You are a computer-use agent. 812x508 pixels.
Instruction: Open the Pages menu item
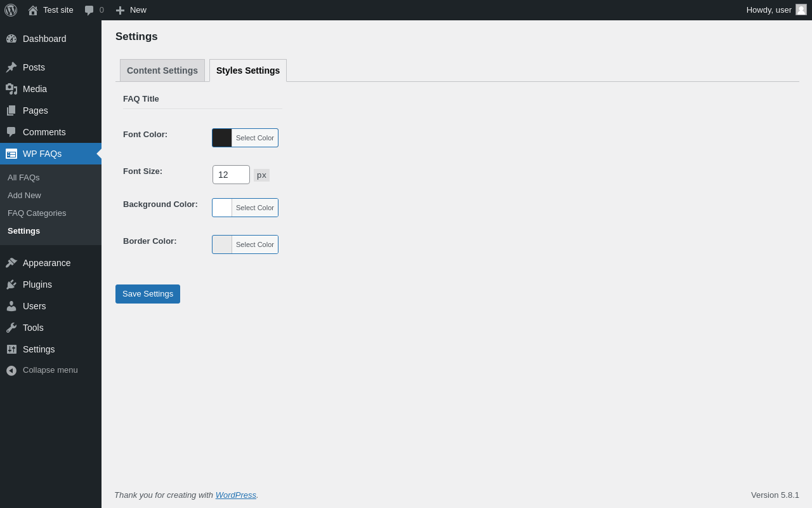click(51, 110)
